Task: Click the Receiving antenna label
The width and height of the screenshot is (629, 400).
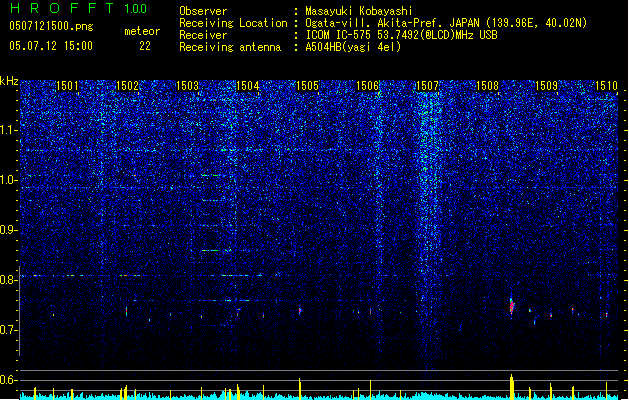Action: pos(230,47)
